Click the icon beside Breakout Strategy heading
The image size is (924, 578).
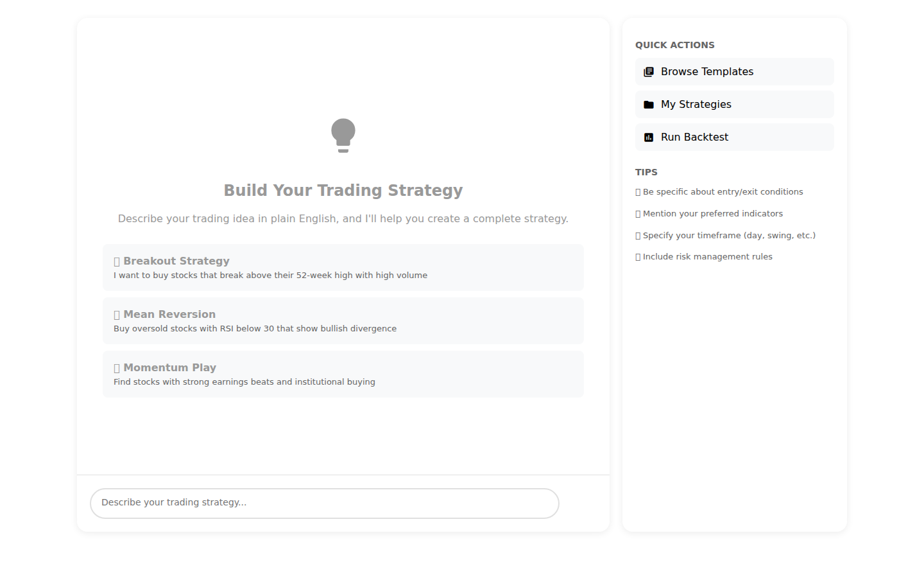pyautogui.click(x=117, y=261)
